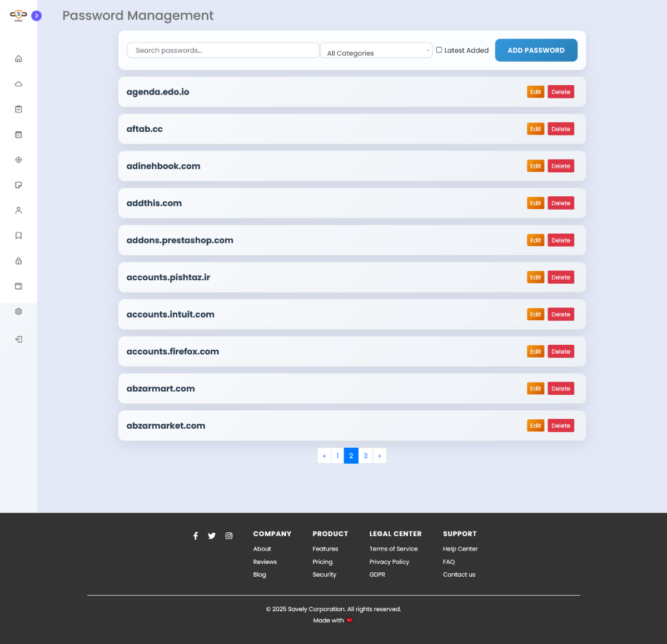Image resolution: width=667 pixels, height=644 pixels.
Task: Click the logout icon in sidebar
Action: [x=18, y=339]
